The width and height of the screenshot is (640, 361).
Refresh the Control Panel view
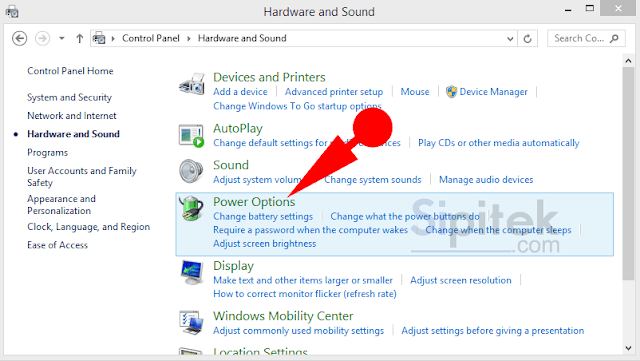[x=527, y=39]
